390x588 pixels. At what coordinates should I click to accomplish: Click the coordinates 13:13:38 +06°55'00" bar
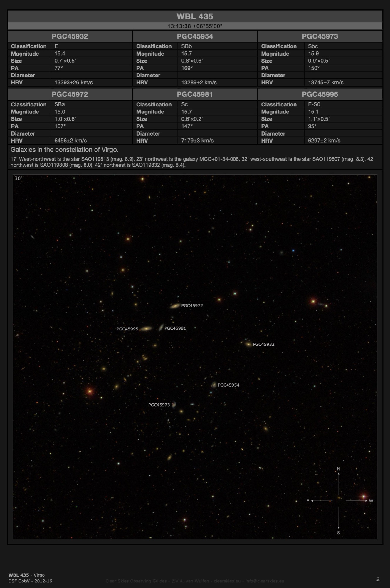(195, 26)
